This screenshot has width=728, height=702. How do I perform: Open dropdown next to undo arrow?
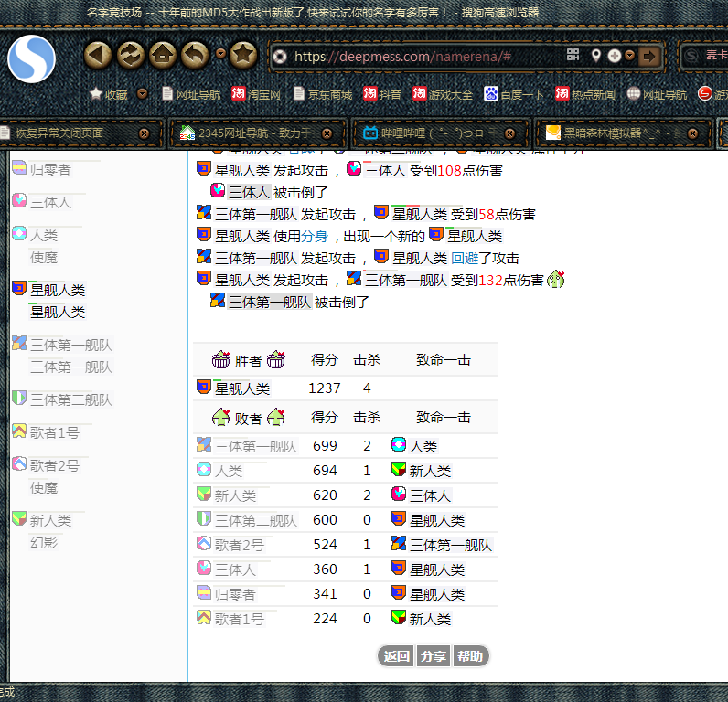point(219,54)
